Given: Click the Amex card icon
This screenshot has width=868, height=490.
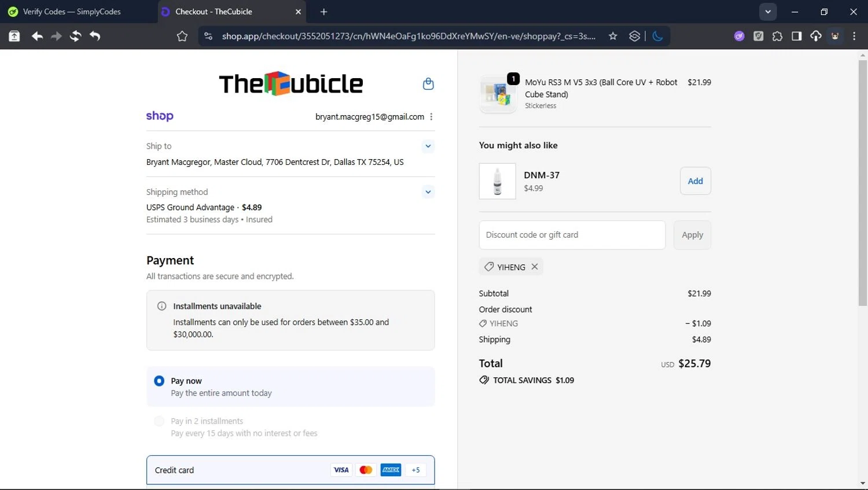Looking at the screenshot, I should tap(391, 470).
